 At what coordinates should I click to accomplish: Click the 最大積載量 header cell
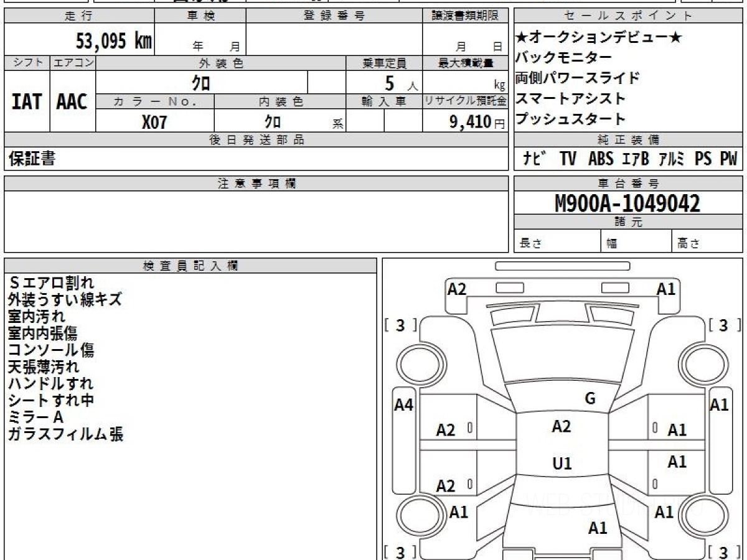(465, 63)
